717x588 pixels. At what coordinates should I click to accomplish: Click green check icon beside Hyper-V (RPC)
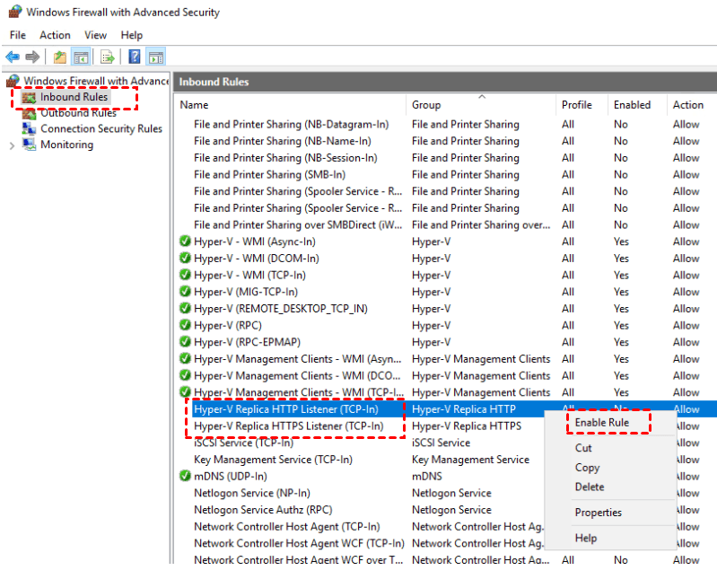click(x=185, y=325)
